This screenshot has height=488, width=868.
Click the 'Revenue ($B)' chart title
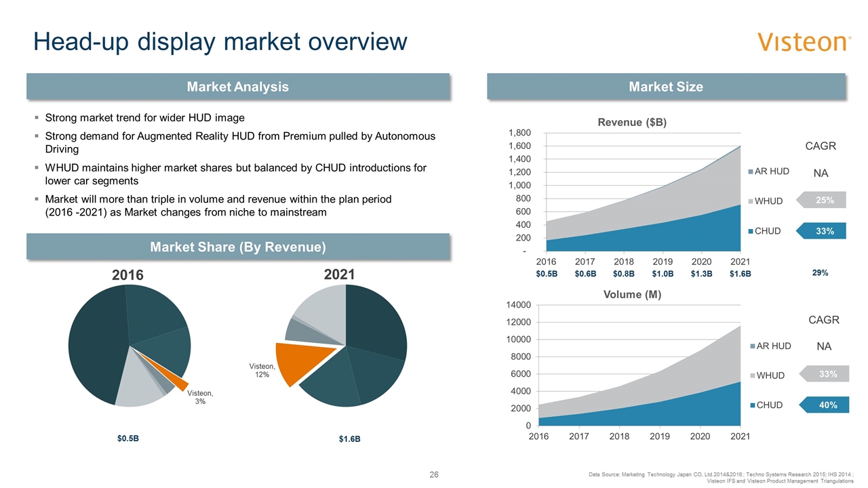[x=631, y=123]
